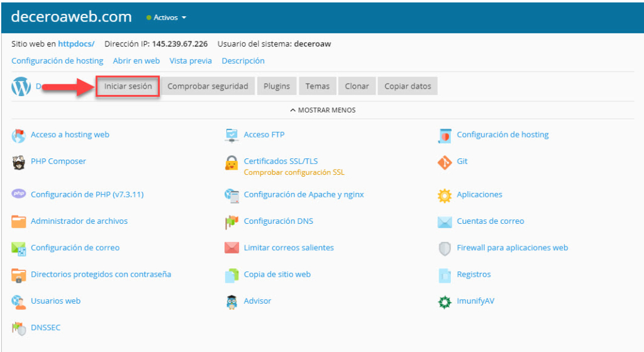This screenshot has height=352, width=644.
Task: Click the purple PHP configuration icon
Action: point(18,194)
